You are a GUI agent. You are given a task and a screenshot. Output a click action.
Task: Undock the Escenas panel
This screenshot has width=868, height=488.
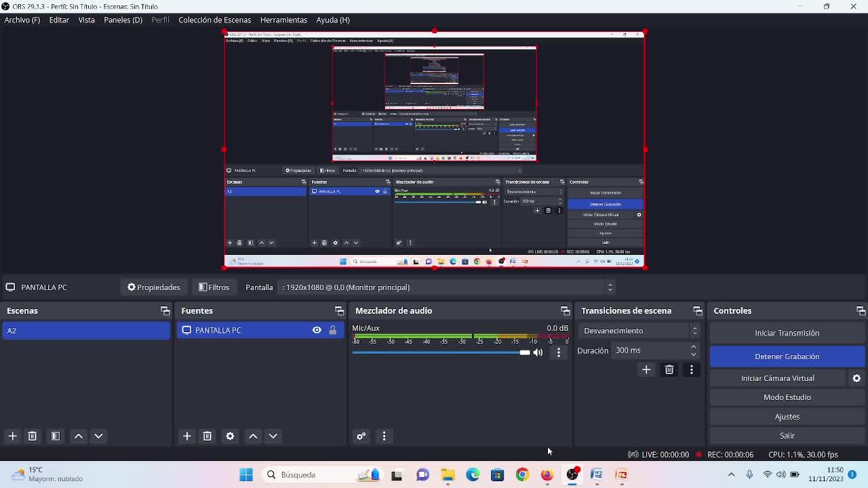(165, 310)
